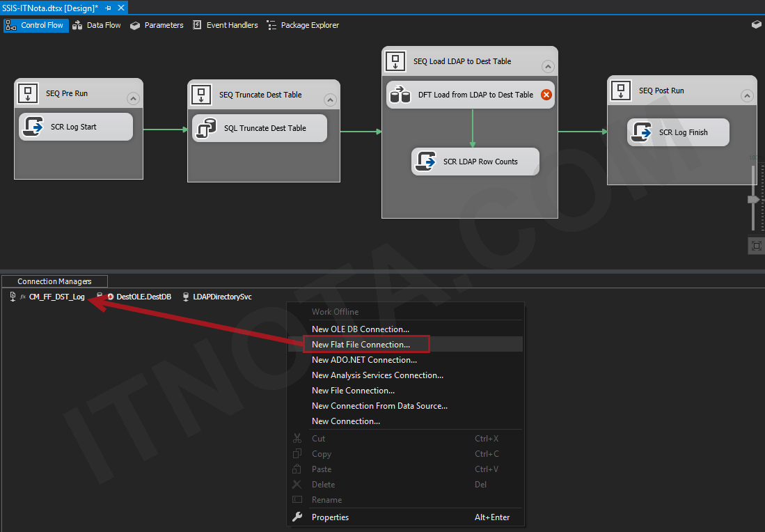Click New OLE DB Connection option
The height and width of the screenshot is (532, 765).
360,329
